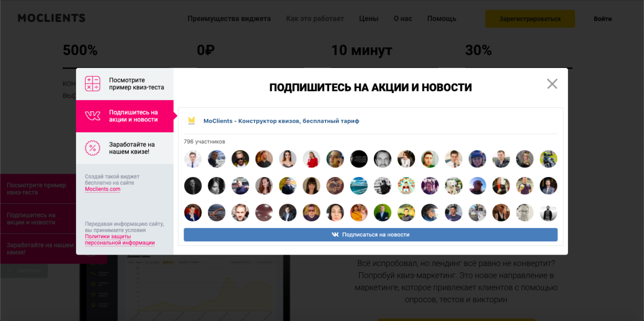Click the '0₽' statistic on background page
The image size is (644, 321).
[206, 50]
